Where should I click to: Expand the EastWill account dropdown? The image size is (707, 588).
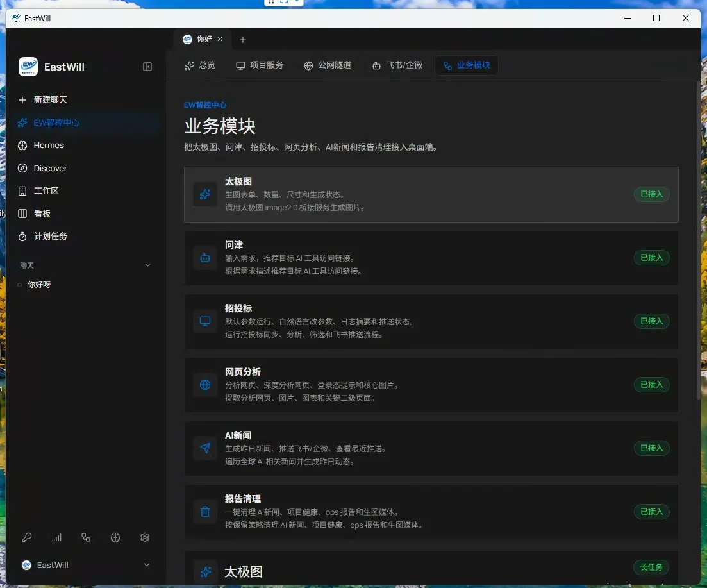[x=147, y=565]
